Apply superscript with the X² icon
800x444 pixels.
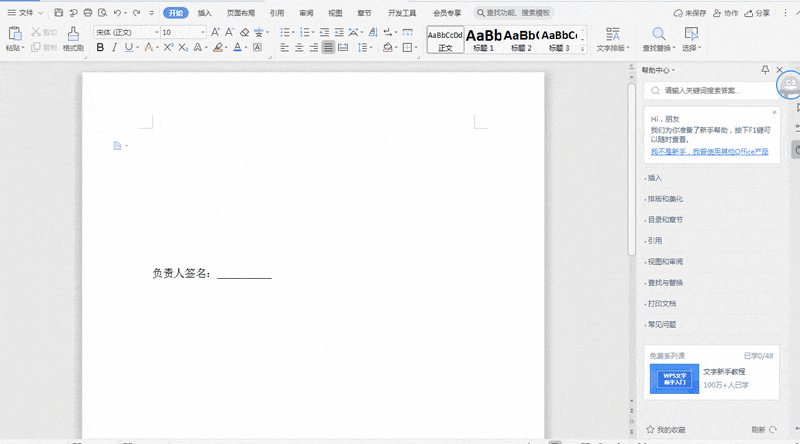point(168,47)
